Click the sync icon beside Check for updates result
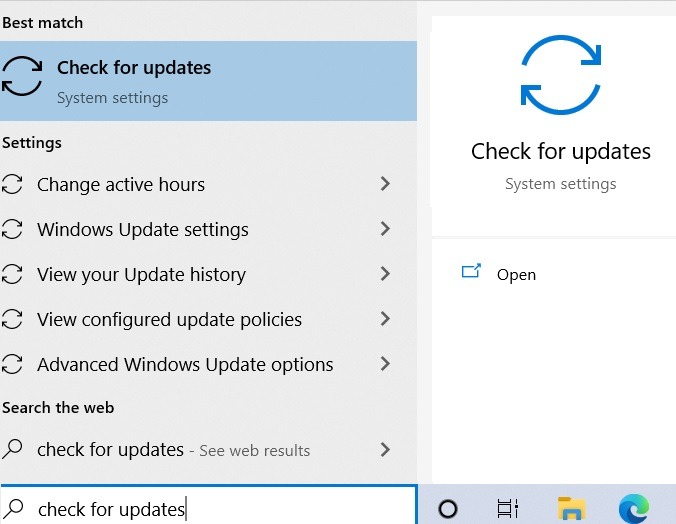 point(22,76)
